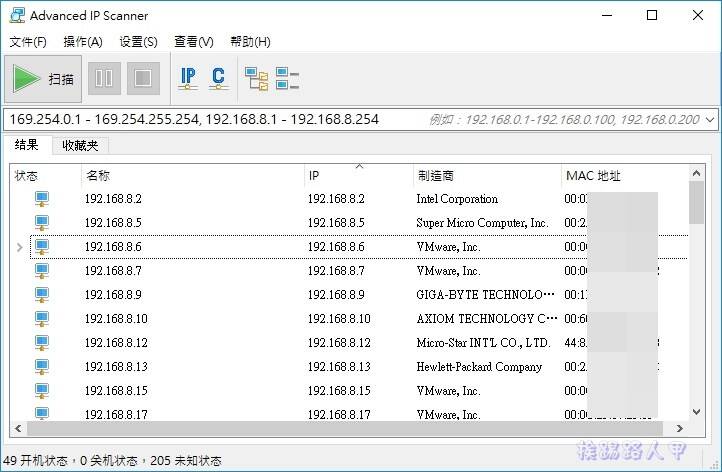Pause the scan using the pause button
Viewport: 722px width, 472px height.
(104, 78)
